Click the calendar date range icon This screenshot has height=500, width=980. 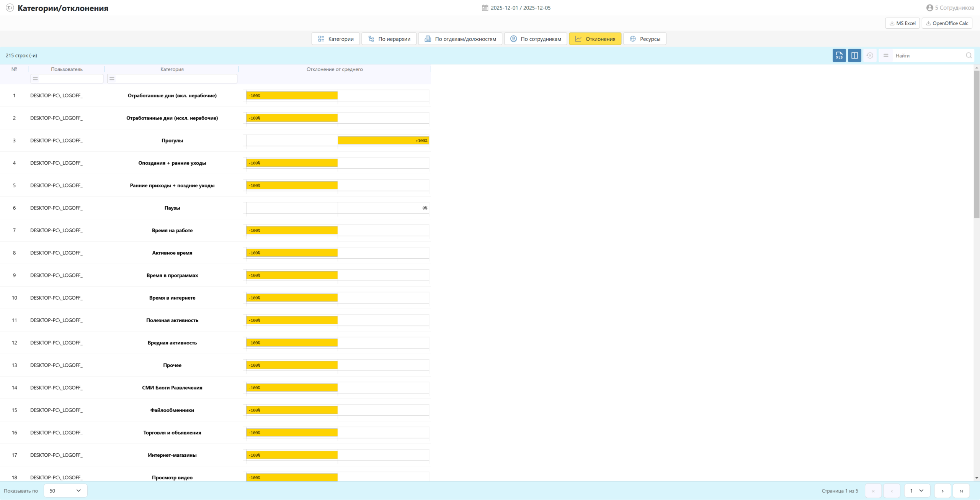coord(485,8)
